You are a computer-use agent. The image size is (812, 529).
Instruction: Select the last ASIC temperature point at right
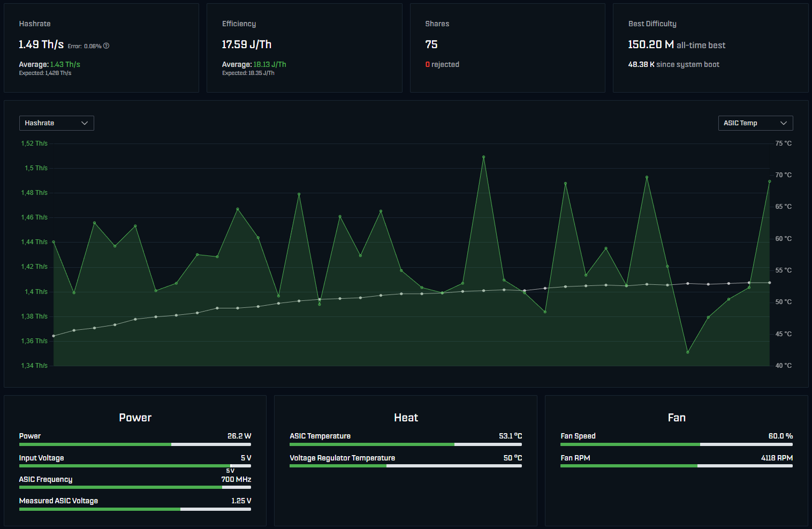(769, 283)
